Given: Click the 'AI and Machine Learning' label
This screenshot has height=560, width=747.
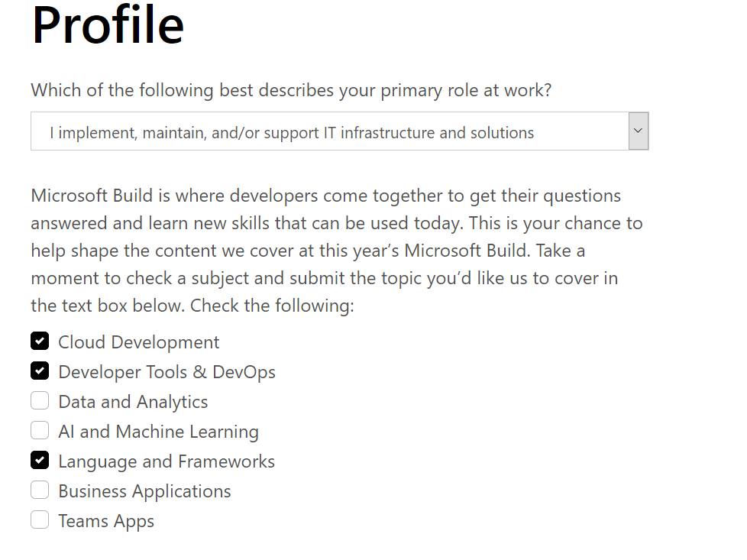Looking at the screenshot, I should click(158, 432).
